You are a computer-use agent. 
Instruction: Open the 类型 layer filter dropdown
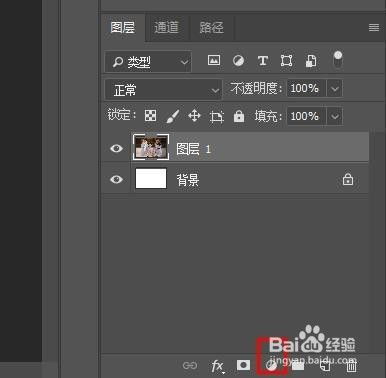[x=148, y=62]
